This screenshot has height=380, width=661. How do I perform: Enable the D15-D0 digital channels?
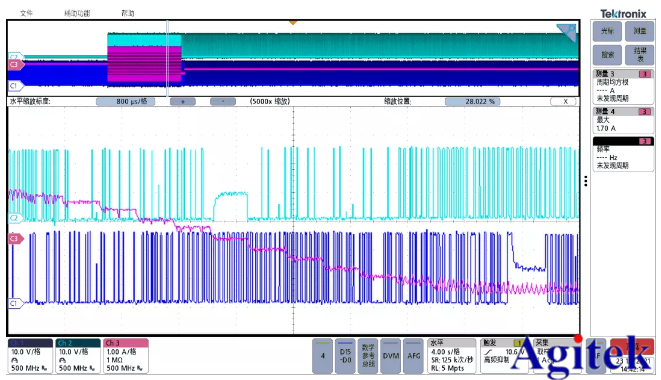[x=345, y=356]
